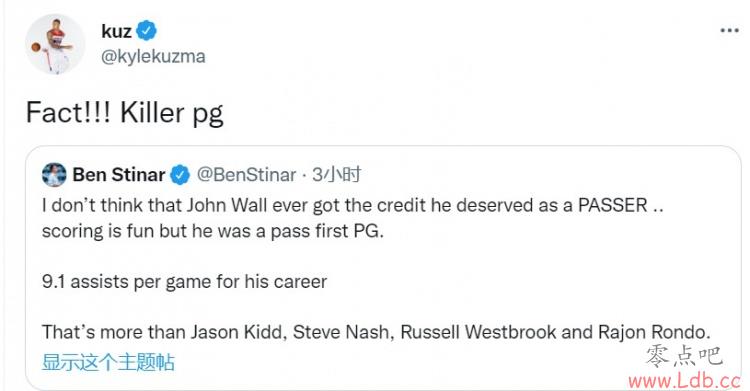Open the @kylekuzma handle link
Viewport: 750px width, 391px height.
153,56
